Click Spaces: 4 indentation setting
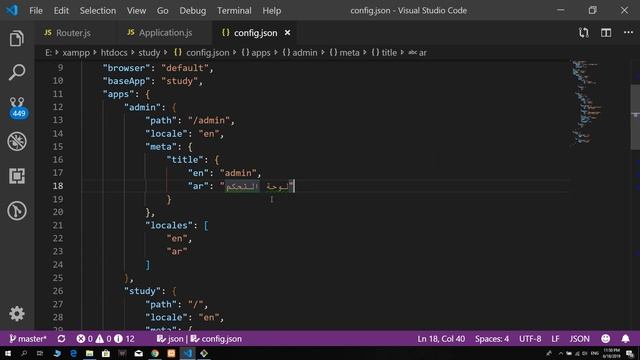The height and width of the screenshot is (360, 640). click(x=492, y=339)
